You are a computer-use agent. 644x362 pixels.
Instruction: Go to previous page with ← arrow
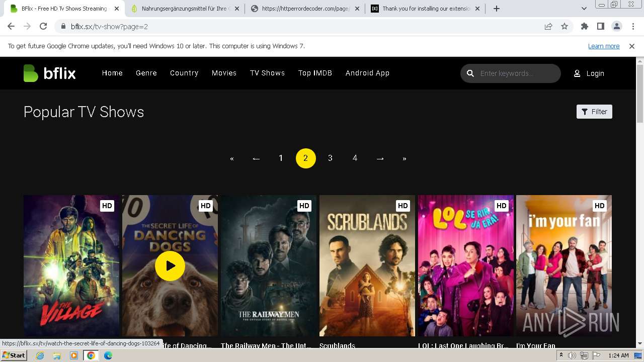[x=256, y=158]
